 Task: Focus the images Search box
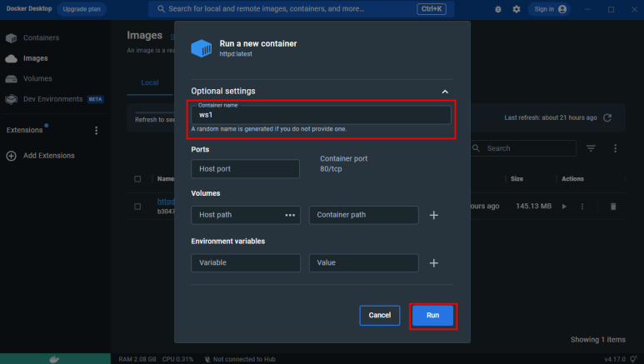click(x=523, y=148)
